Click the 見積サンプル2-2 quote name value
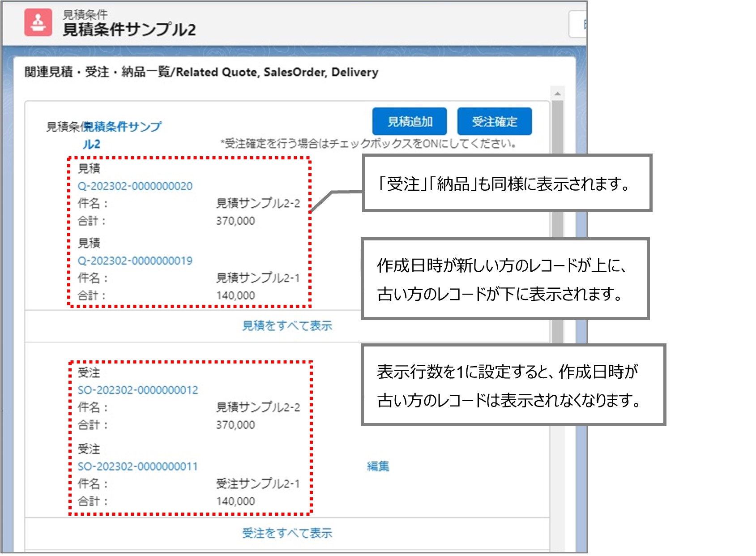The width and height of the screenshot is (756, 556). tap(258, 203)
